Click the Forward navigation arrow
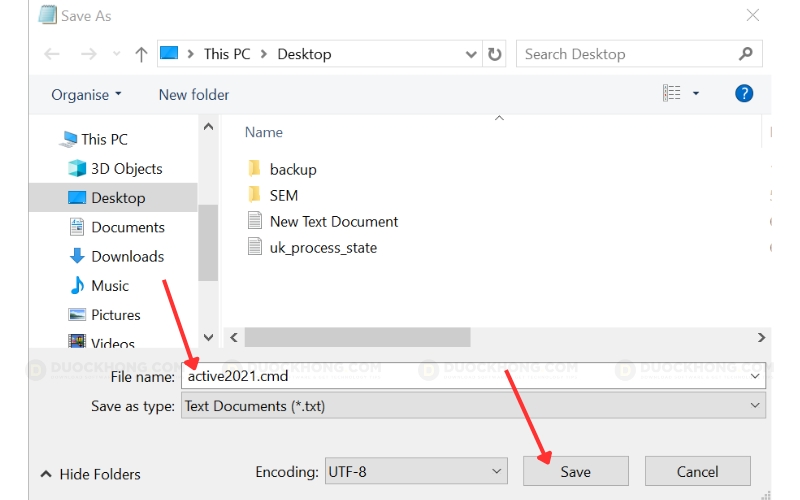 (88, 54)
